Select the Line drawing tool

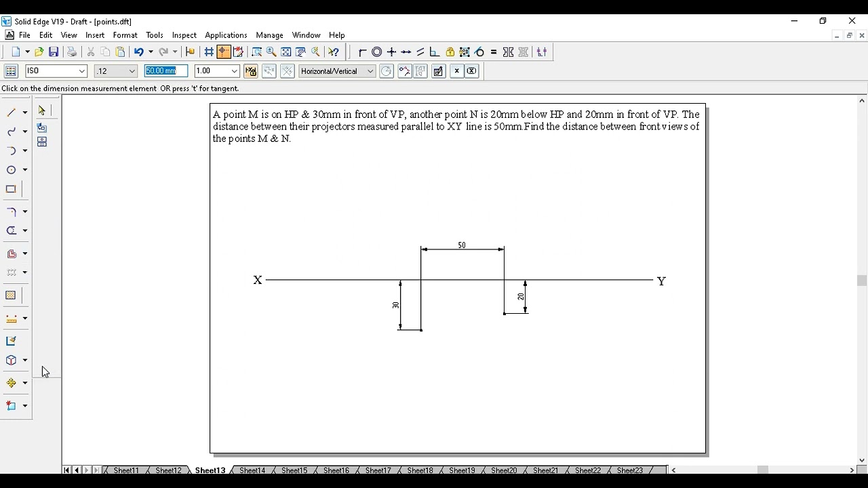coord(12,113)
